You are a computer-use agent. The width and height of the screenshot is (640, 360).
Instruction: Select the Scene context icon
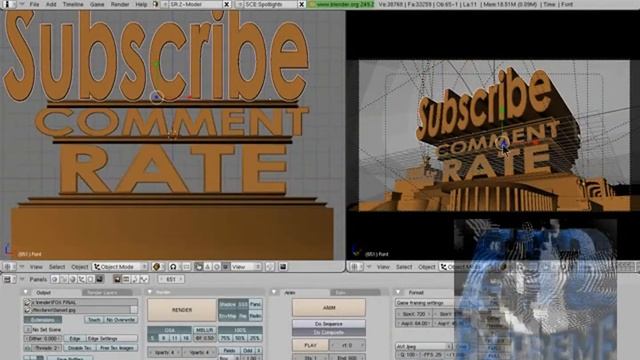[100, 279]
